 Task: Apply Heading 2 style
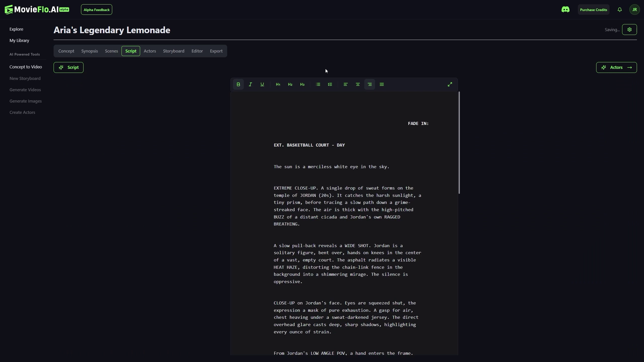[290, 84]
